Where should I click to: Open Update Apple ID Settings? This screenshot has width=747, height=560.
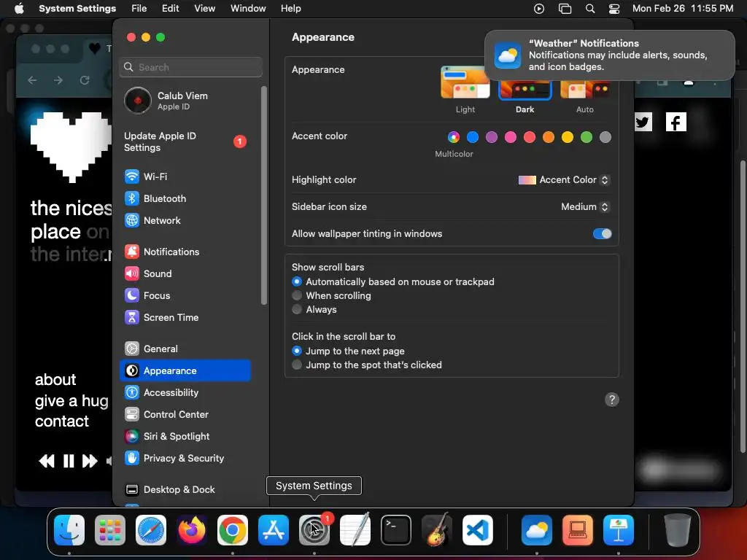[186, 142]
